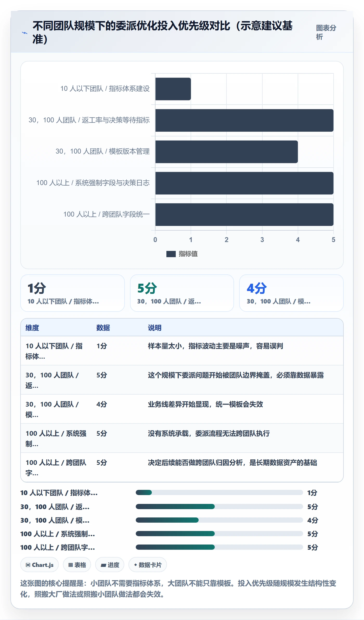Click the chart axis label 10 人以下团队 / 指标体系建设
Viewport: 364px width, 620px height.
[105, 89]
